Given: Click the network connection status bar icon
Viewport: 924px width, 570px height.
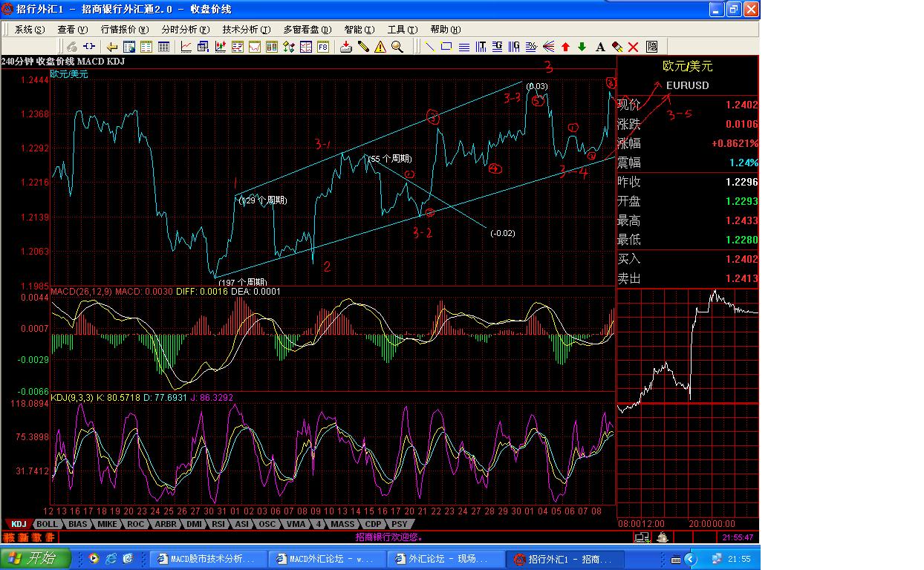Looking at the screenshot, I should (642, 537).
